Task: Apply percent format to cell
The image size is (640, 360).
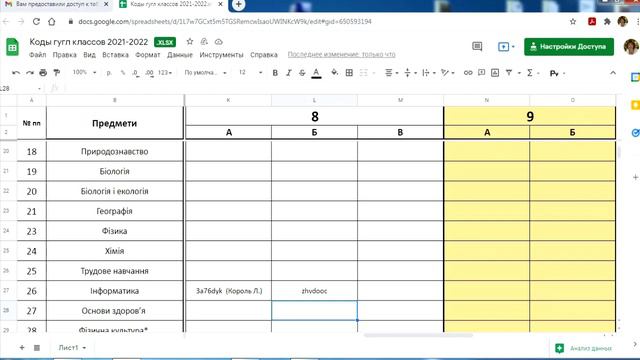Action: [x=122, y=73]
